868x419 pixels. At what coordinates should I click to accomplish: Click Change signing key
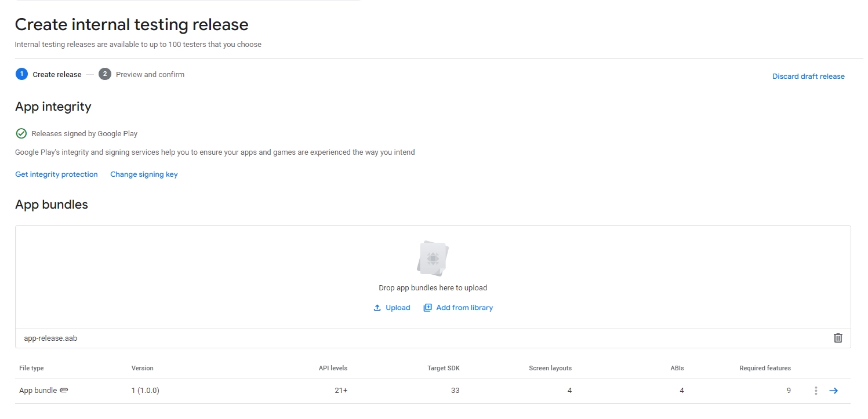coord(144,174)
